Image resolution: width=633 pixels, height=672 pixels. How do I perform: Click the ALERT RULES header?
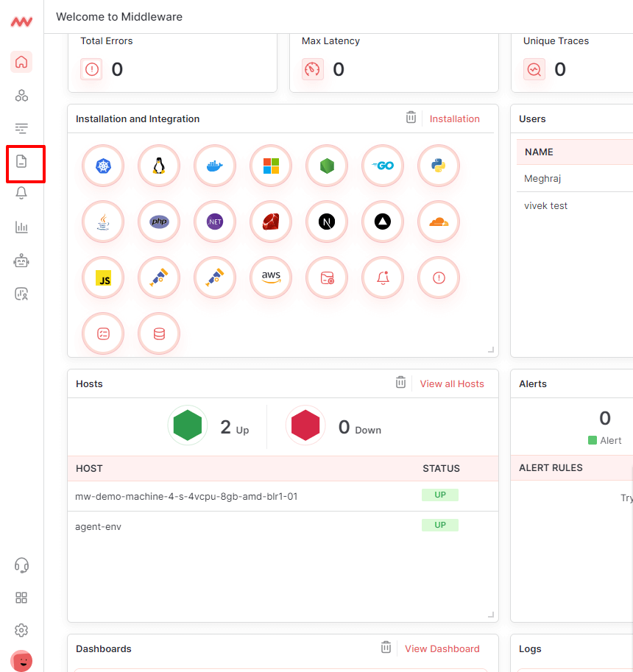pyautogui.click(x=551, y=467)
